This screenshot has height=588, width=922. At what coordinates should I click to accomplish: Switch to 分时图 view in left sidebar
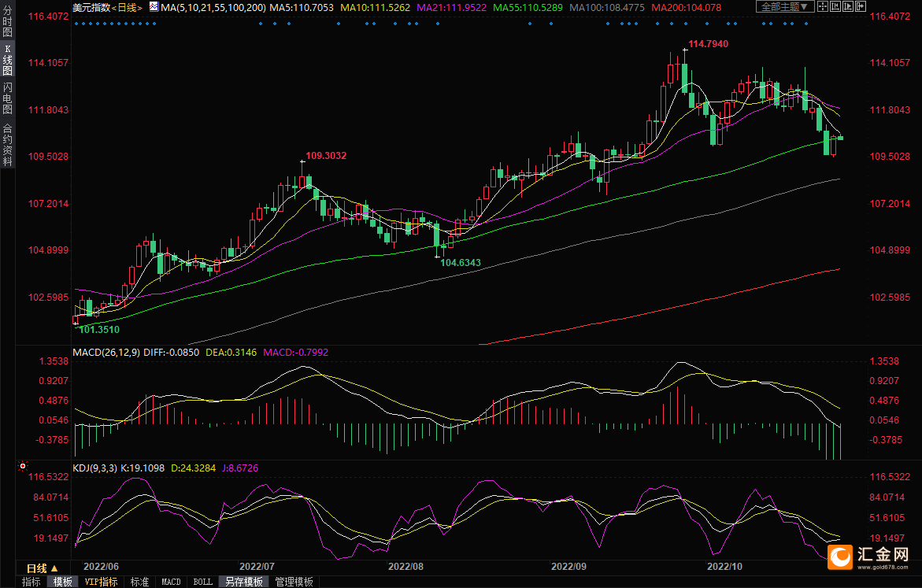7,21
